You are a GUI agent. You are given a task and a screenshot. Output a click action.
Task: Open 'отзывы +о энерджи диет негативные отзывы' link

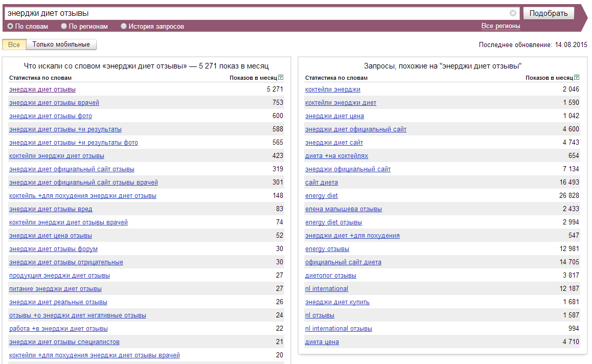point(78,315)
